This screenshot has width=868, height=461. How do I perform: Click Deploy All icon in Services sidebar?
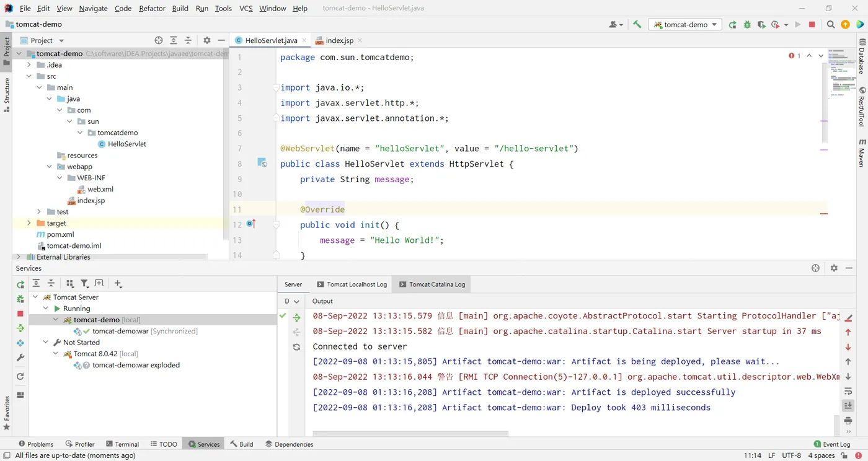point(20,328)
